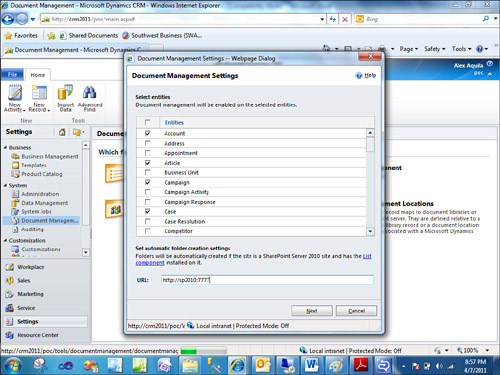Image resolution: width=500 pixels, height=375 pixels.
Task: Open Business Management in Settings tree
Action: tap(50, 156)
